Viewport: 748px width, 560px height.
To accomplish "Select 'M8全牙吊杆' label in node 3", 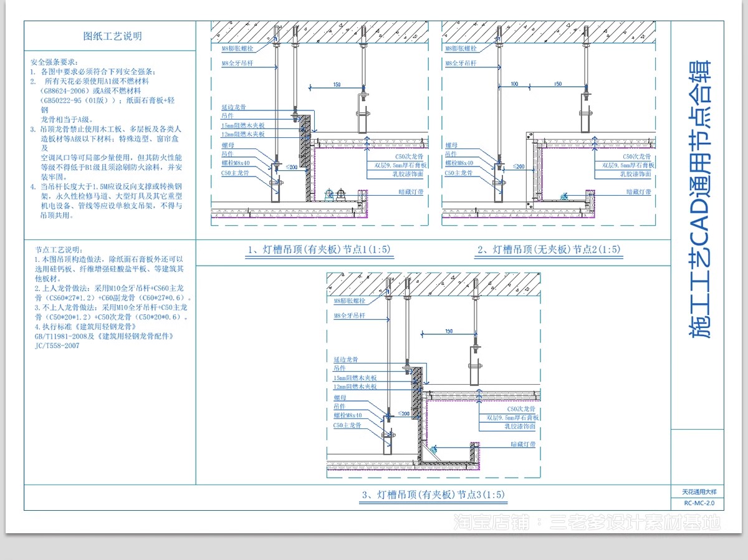I will [350, 315].
